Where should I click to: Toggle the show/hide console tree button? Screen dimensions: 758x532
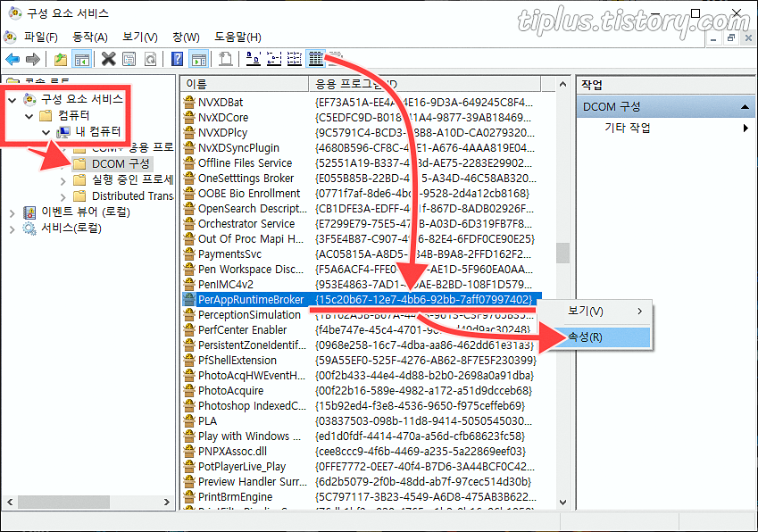82,60
